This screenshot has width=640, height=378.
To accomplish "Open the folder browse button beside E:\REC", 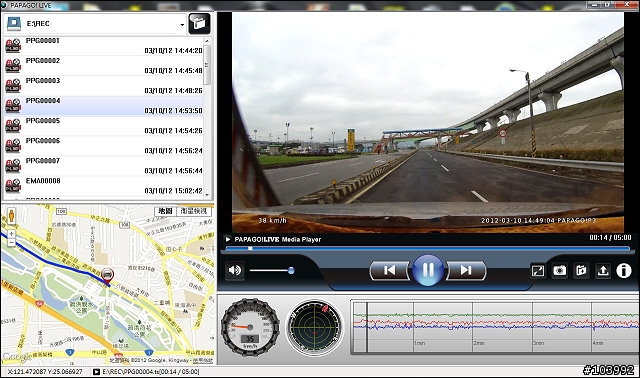I will (x=199, y=23).
